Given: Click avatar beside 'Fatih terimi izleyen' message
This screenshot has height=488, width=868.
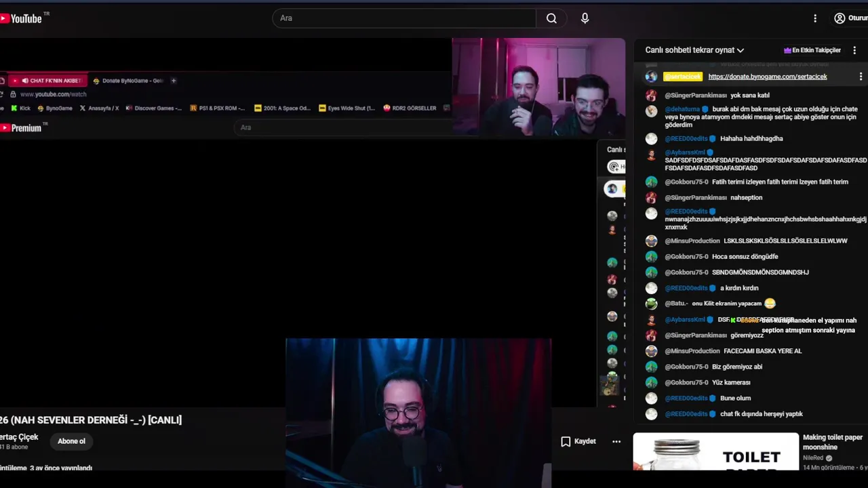Looking at the screenshot, I should 651,182.
